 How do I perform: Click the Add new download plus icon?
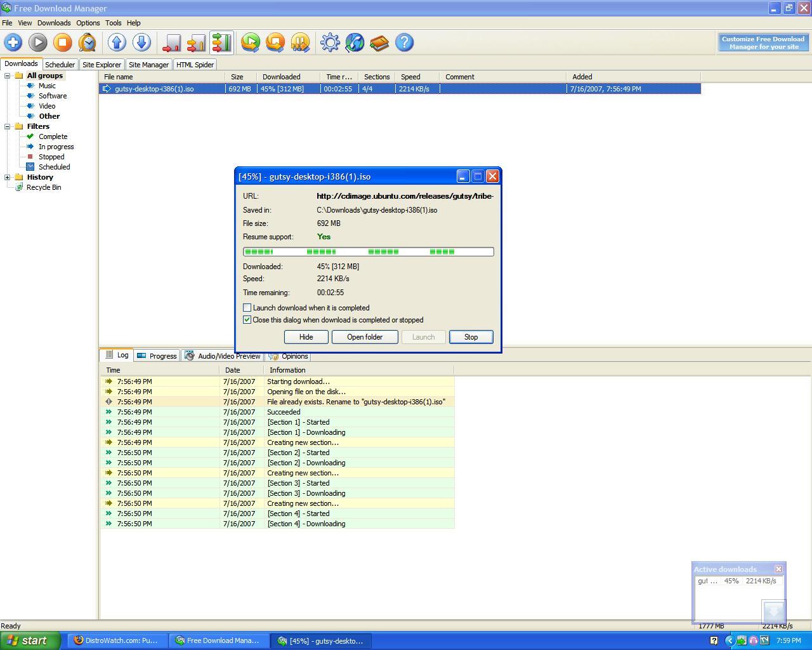pos(13,43)
